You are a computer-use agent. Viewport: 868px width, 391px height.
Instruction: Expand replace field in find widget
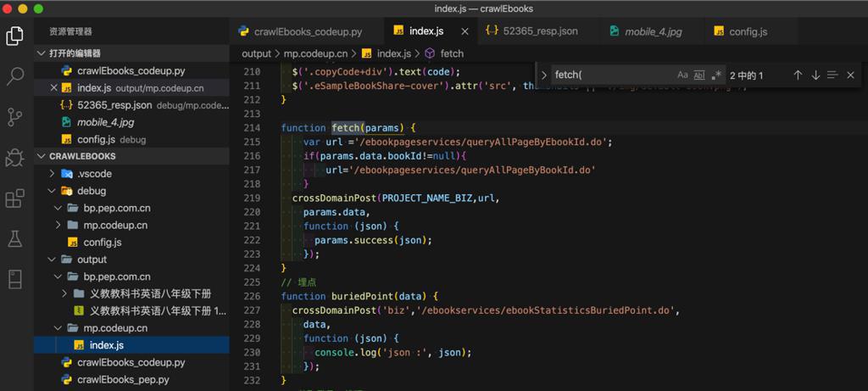coord(543,75)
